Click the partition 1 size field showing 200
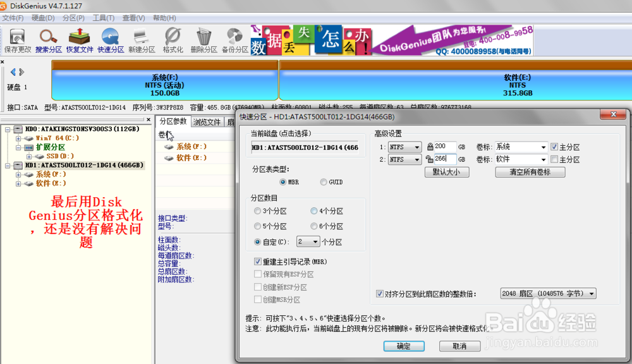632x364 pixels. [445, 147]
